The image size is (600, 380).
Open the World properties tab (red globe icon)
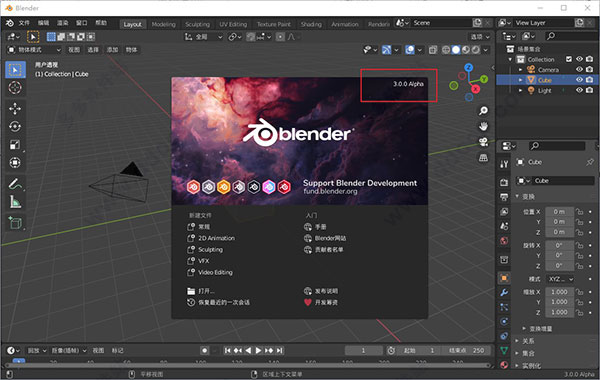[504, 241]
